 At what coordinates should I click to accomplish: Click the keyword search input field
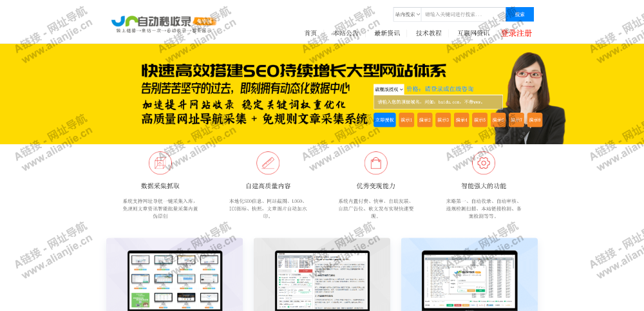click(x=463, y=14)
